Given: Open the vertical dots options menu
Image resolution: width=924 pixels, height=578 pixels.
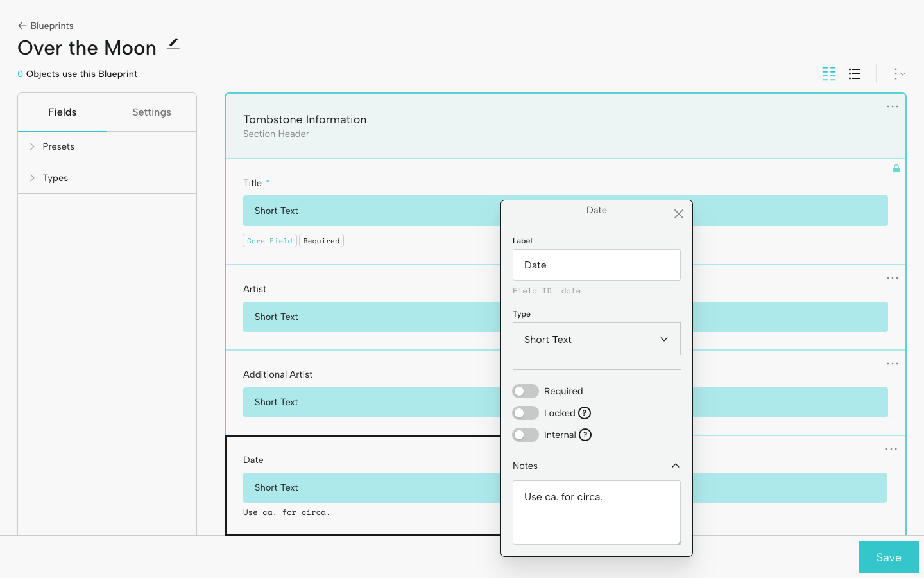Looking at the screenshot, I should click(x=898, y=74).
